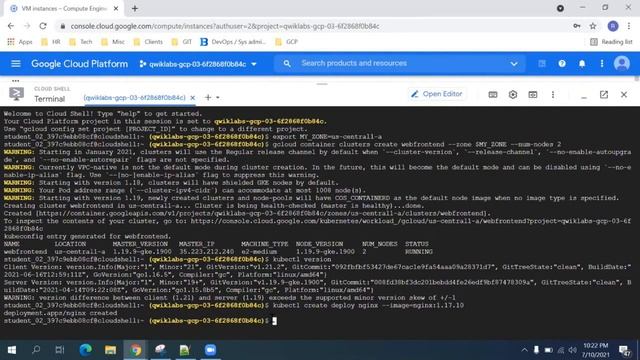Go back in browser history
The height and width of the screenshot is (360, 640).
[11, 26]
